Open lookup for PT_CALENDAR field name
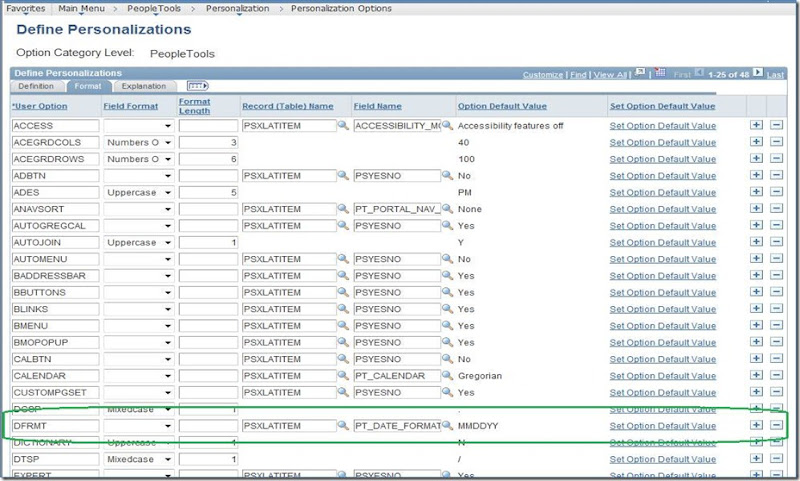 click(447, 376)
